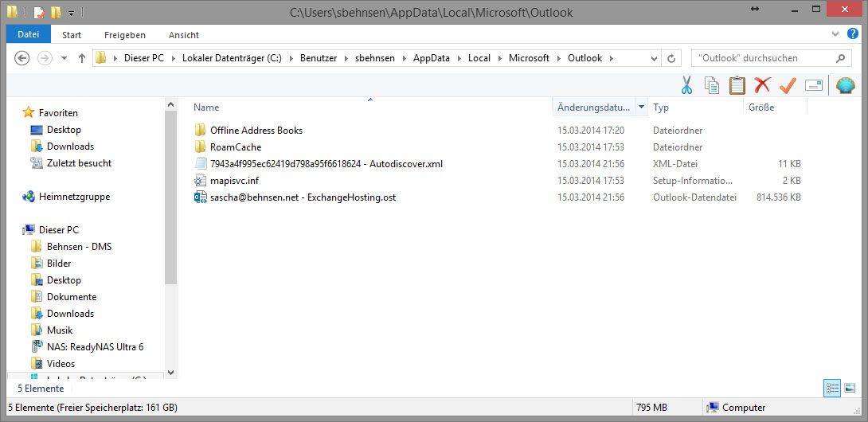The image size is (868, 422).
Task: Refresh the Outlook folder view
Action: (x=671, y=57)
